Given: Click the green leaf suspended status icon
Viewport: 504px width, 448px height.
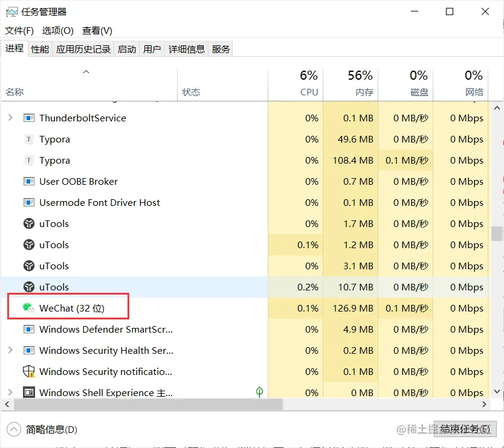Looking at the screenshot, I should click(x=259, y=392).
